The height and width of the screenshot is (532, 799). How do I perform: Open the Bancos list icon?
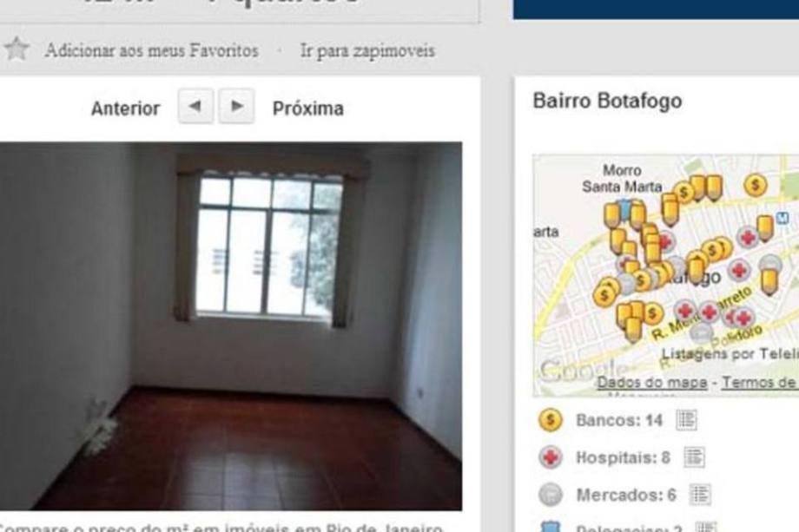tap(686, 420)
